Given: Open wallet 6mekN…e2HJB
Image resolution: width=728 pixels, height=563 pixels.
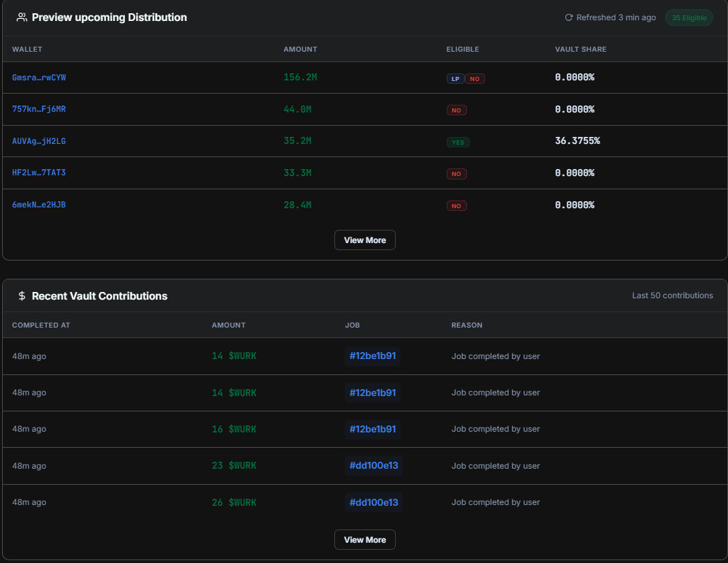Looking at the screenshot, I should coord(39,205).
